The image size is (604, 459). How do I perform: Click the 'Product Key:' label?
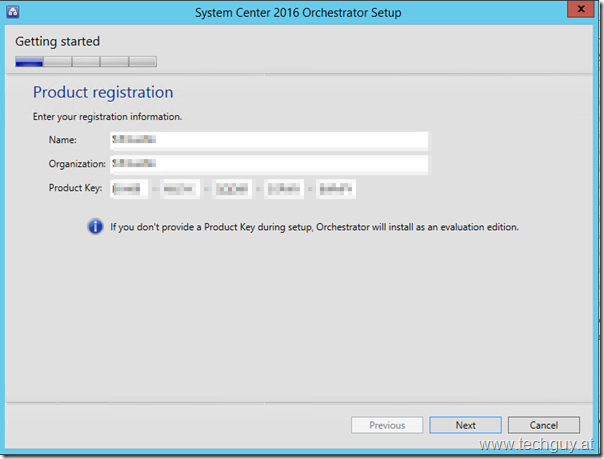click(75, 188)
